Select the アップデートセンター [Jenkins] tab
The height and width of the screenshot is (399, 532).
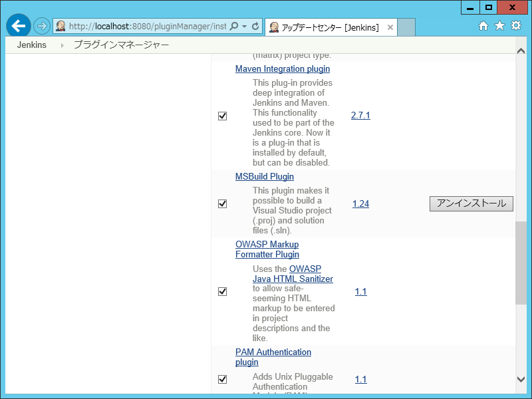[331, 27]
